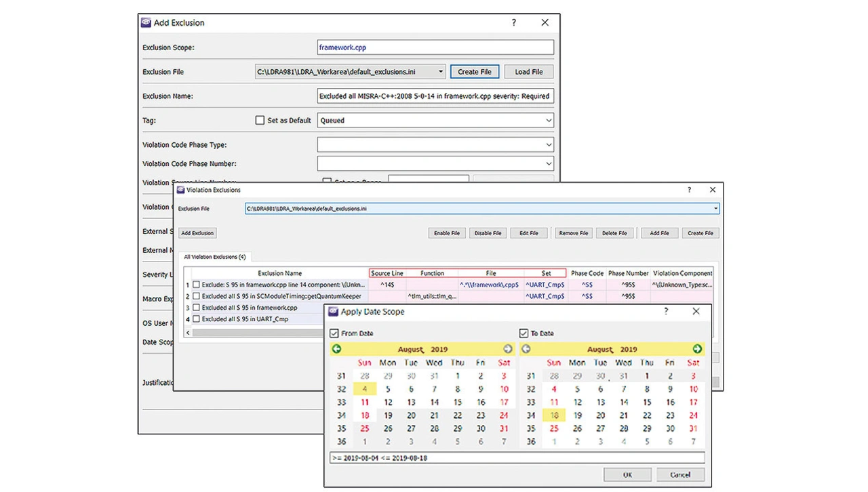Go to next month in From Date calendar
Image resolution: width=868 pixels, height=492 pixels.
(508, 349)
